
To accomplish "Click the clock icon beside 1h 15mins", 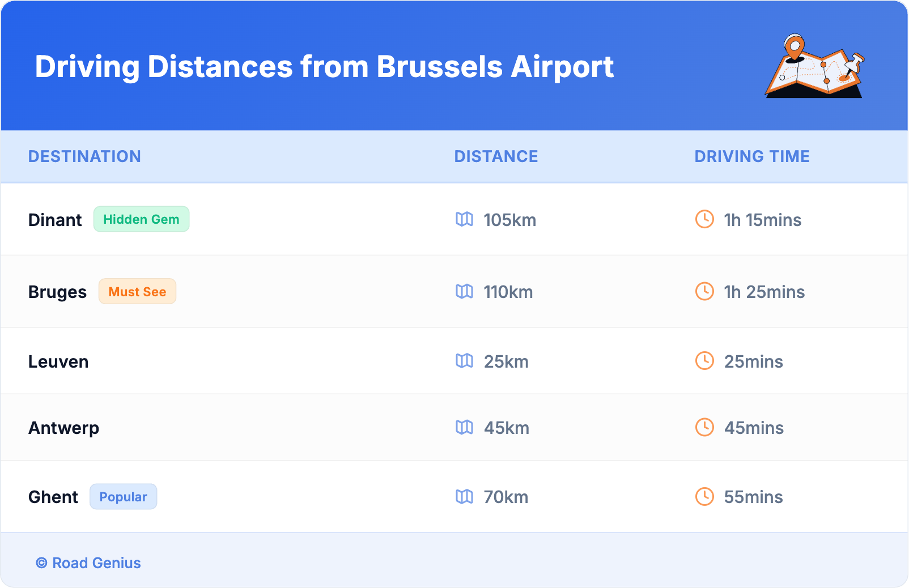I will [704, 219].
